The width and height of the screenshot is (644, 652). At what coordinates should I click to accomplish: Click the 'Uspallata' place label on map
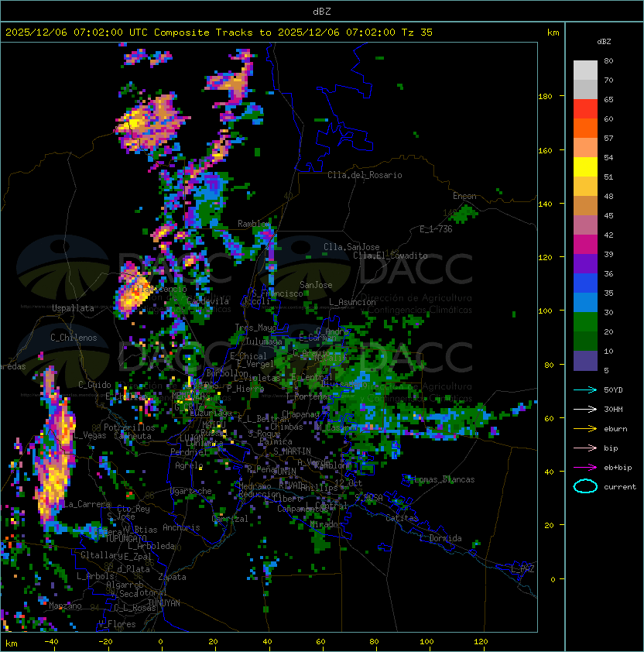(73, 308)
